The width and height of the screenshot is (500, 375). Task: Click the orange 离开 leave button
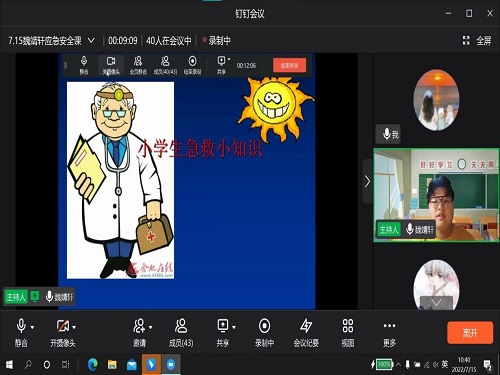tap(470, 332)
